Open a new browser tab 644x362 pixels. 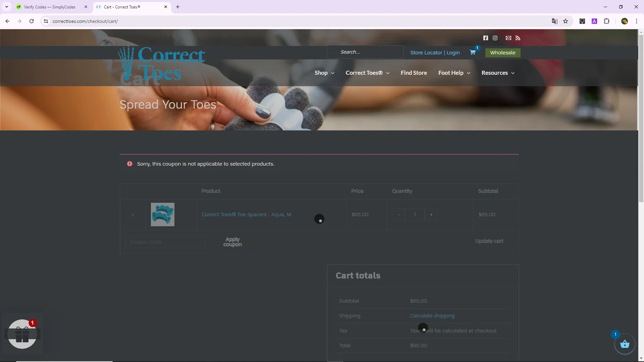coord(178,7)
